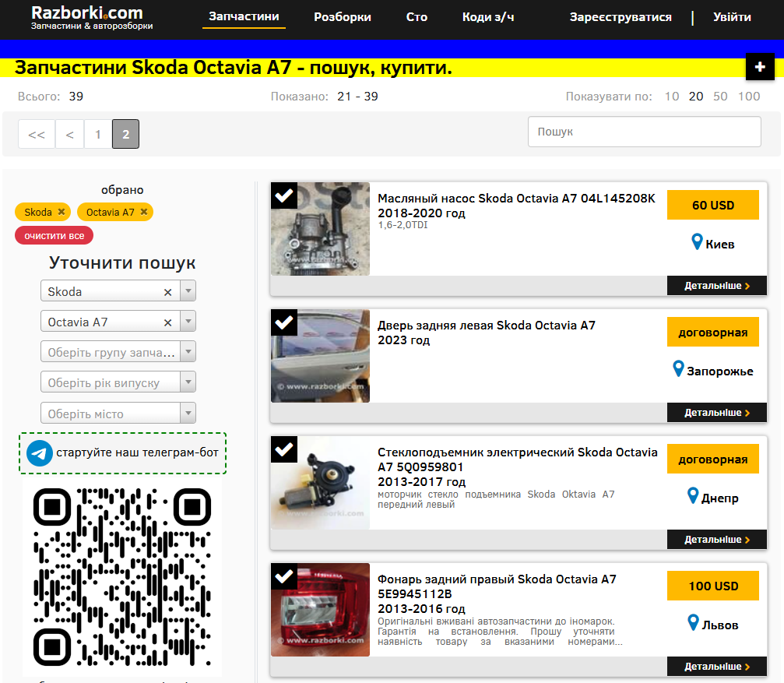Open title 'Масляный насос Skoda Octavia A7 04L145208K'
784x683 pixels.
(516, 199)
